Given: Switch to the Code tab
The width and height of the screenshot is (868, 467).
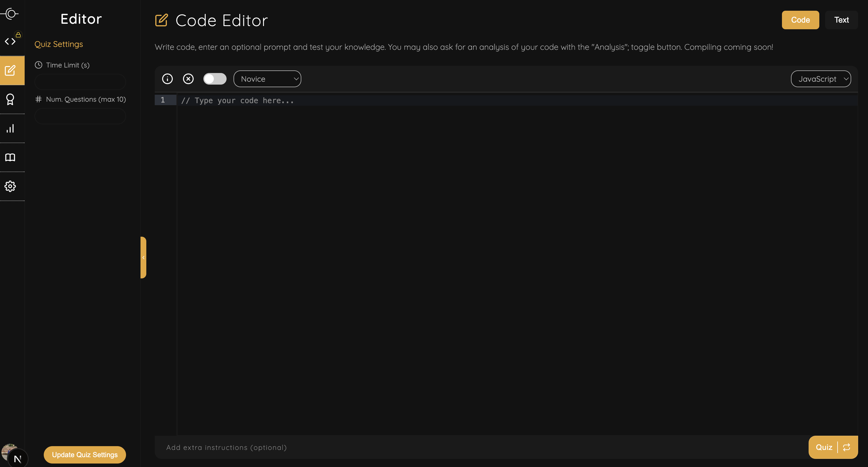Looking at the screenshot, I should pos(800,20).
